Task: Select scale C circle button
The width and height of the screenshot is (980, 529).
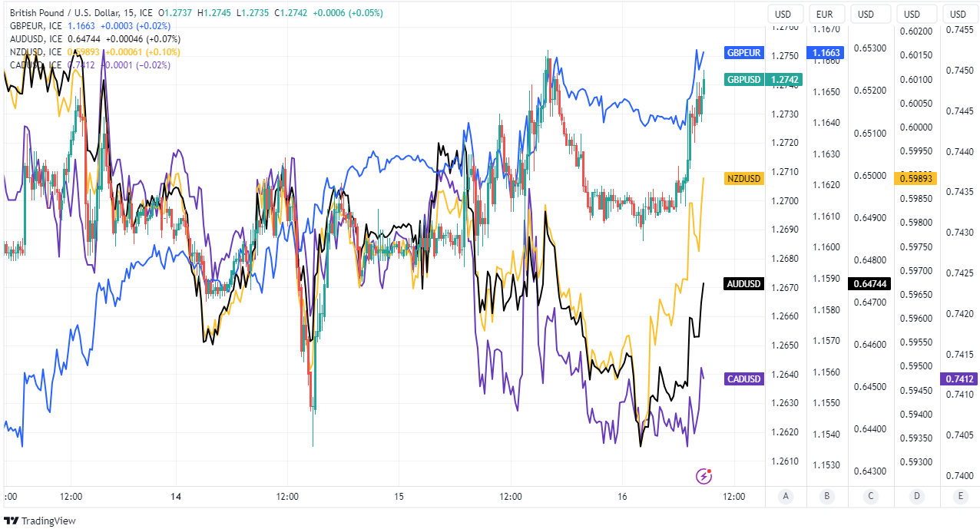Action: 871,496
